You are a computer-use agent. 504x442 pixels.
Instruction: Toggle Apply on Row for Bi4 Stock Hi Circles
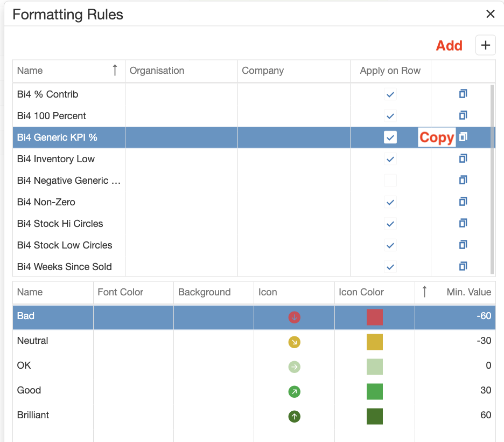coord(390,224)
